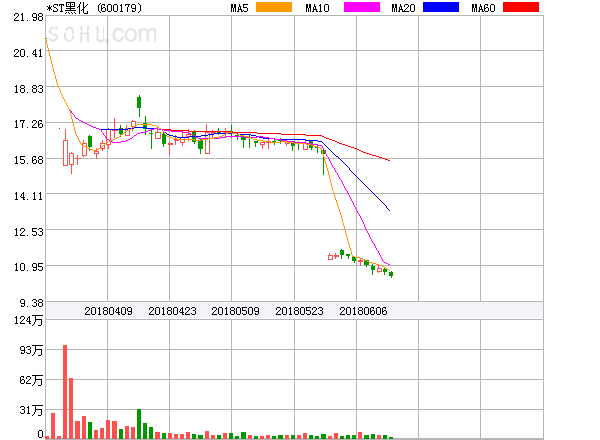This screenshot has height=440, width=600.
Task: Click the end of the red MA60 line
Action: click(x=389, y=160)
